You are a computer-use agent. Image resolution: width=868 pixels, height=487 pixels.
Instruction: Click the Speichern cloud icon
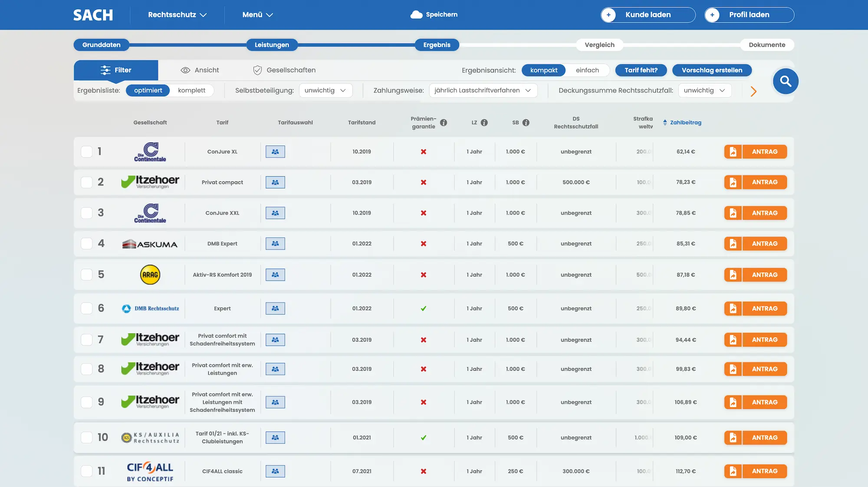(416, 15)
